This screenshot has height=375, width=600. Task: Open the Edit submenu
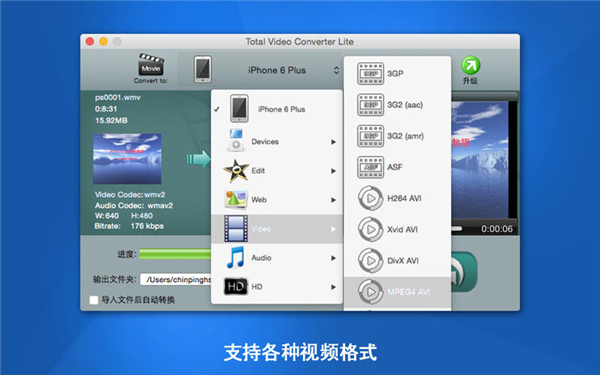(x=277, y=171)
